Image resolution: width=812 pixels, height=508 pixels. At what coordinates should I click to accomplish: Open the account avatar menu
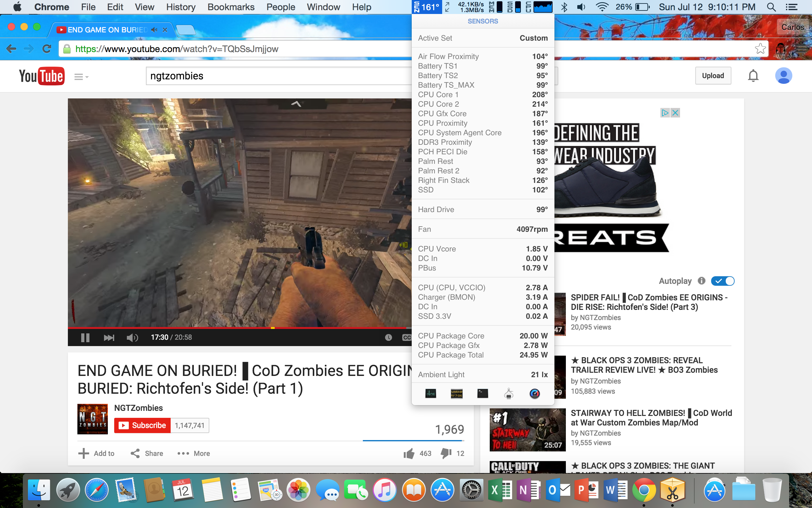click(783, 76)
